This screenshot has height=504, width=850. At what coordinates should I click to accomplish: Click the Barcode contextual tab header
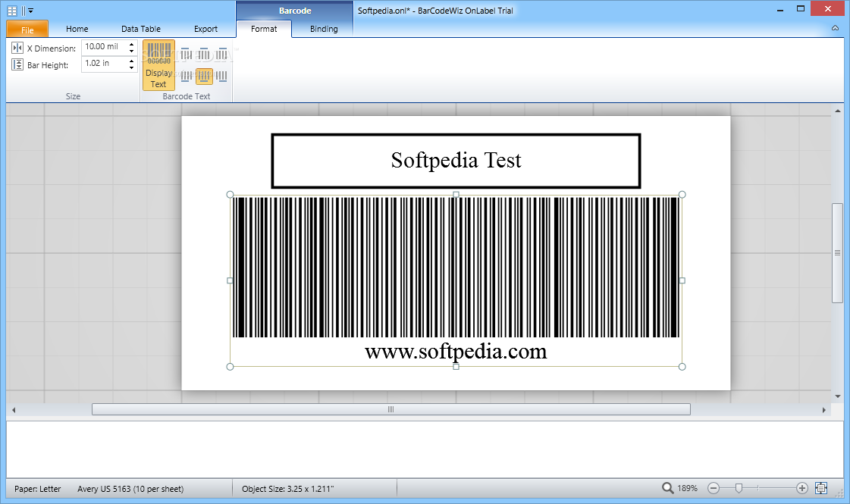coord(295,11)
